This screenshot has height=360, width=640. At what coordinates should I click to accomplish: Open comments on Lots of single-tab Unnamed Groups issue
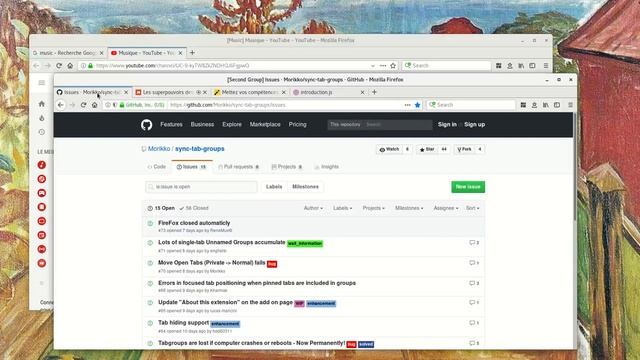[x=474, y=242]
